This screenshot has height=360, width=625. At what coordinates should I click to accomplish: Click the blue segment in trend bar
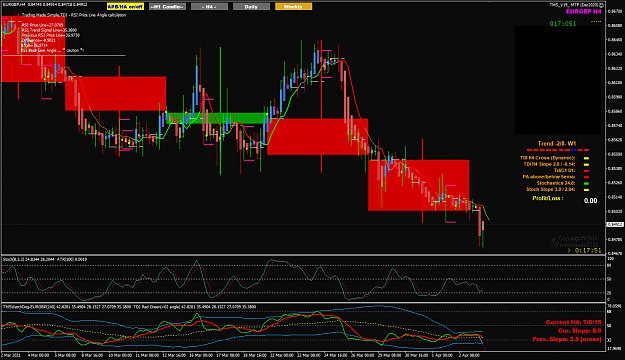click(x=573, y=150)
